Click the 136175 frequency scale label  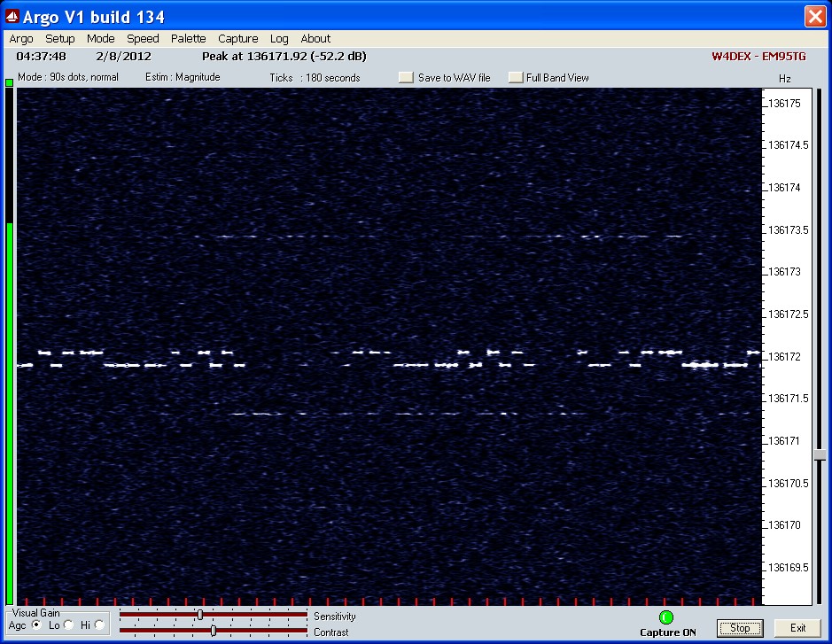[x=784, y=104]
